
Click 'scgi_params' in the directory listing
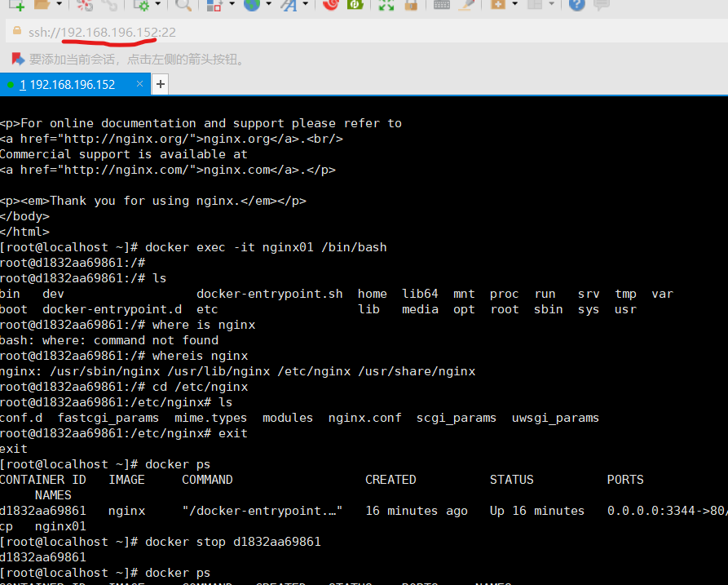(457, 419)
